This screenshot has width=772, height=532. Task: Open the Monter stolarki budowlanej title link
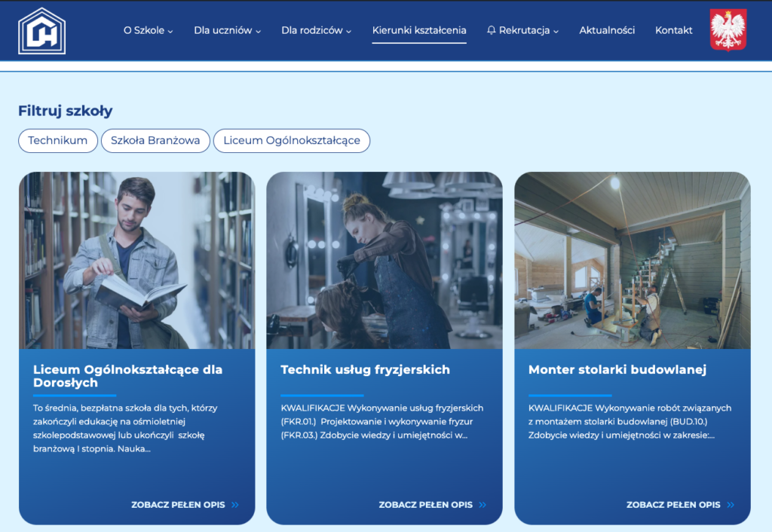click(617, 370)
